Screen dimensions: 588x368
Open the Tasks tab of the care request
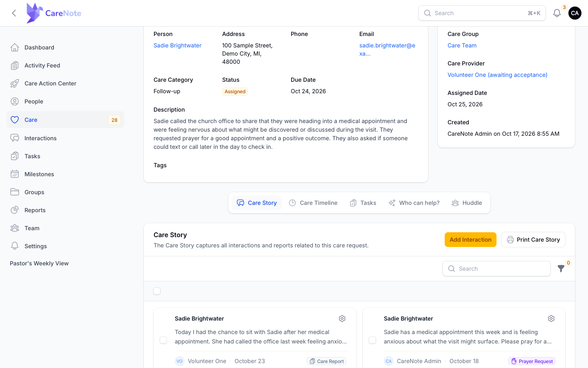tap(363, 203)
